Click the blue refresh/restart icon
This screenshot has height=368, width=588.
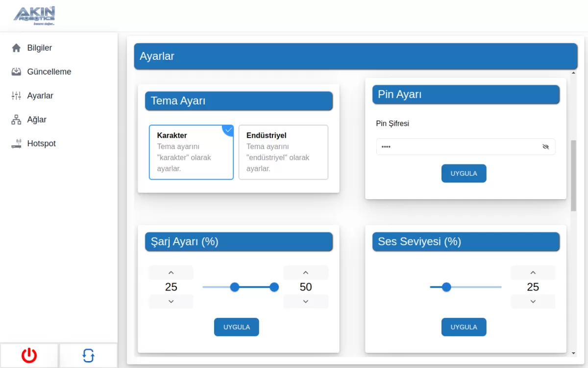pyautogui.click(x=88, y=355)
